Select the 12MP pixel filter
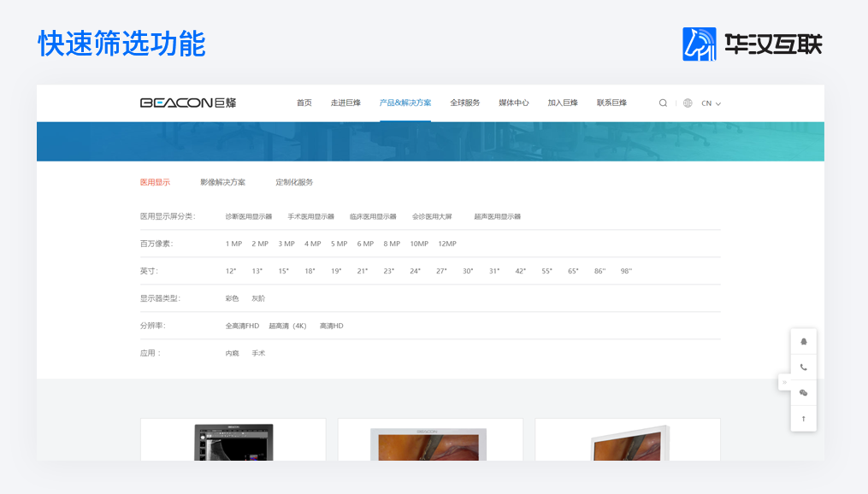Screen dimensions: 868x494 tap(447, 244)
